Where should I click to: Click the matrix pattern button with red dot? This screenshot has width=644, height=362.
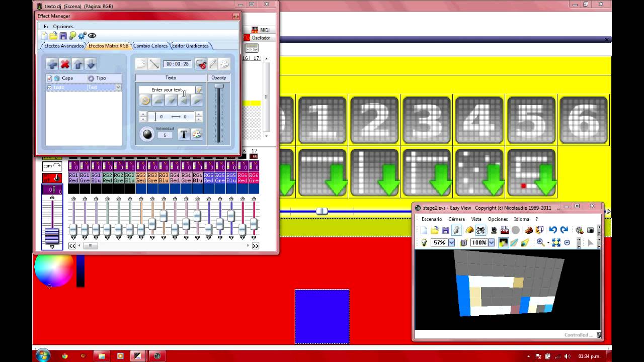click(531, 172)
